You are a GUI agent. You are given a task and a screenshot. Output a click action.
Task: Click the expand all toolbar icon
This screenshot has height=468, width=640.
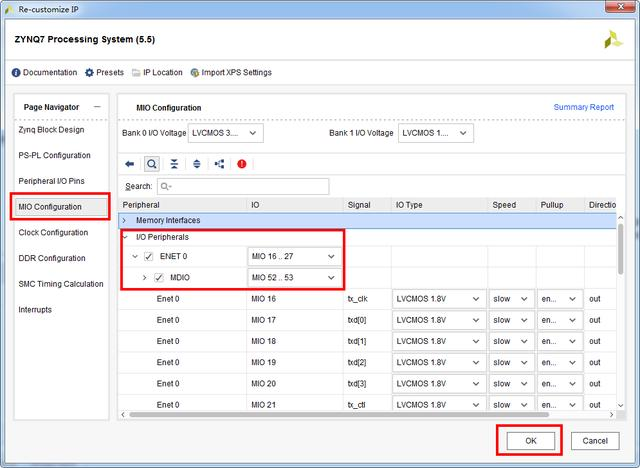coord(197,164)
